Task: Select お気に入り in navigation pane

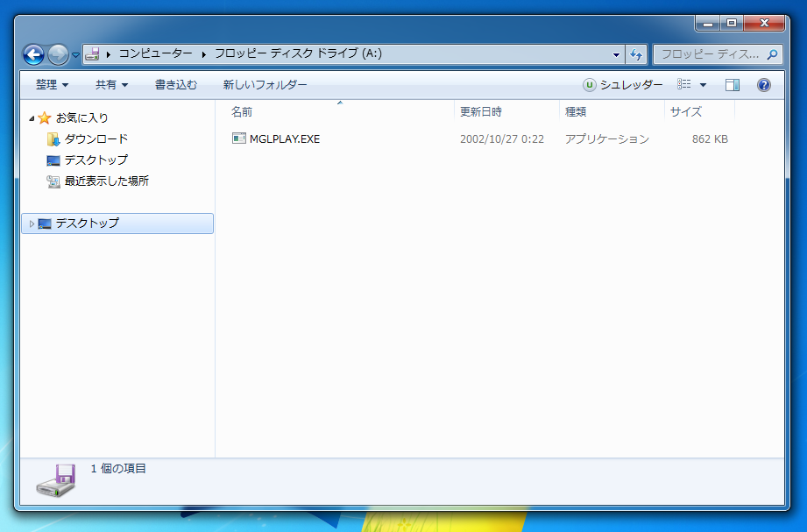Action: click(81, 118)
